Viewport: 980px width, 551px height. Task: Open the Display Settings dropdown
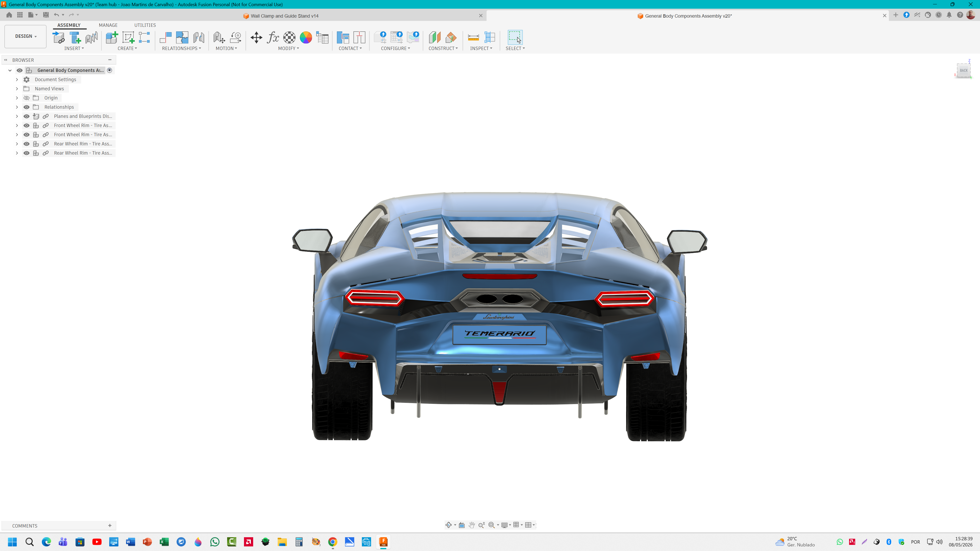coord(506,525)
